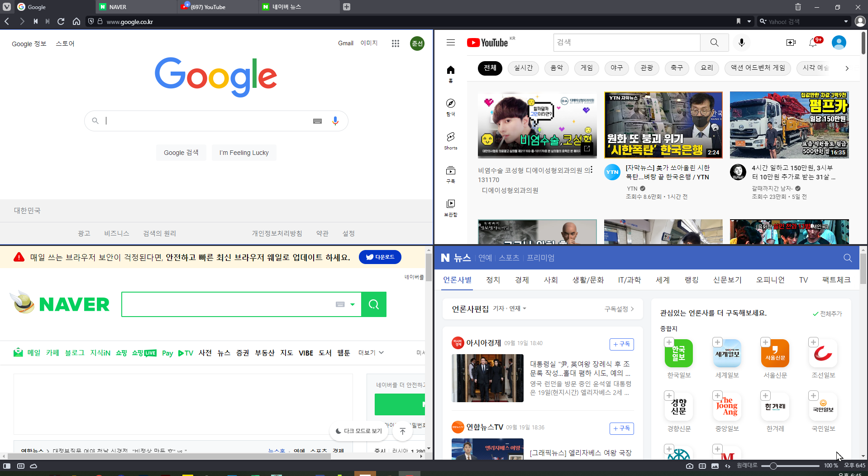Go back with the browser back arrow
The image size is (868, 476).
click(x=7, y=21)
